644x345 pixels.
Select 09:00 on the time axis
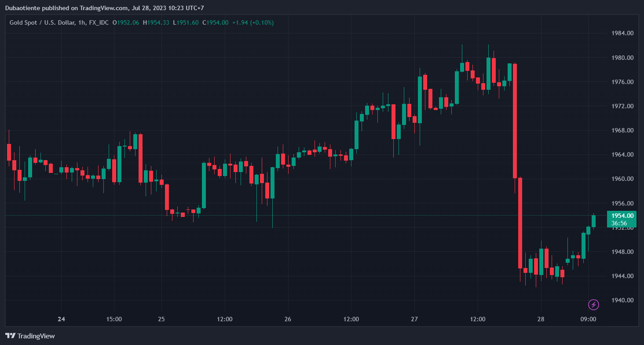[x=588, y=319]
